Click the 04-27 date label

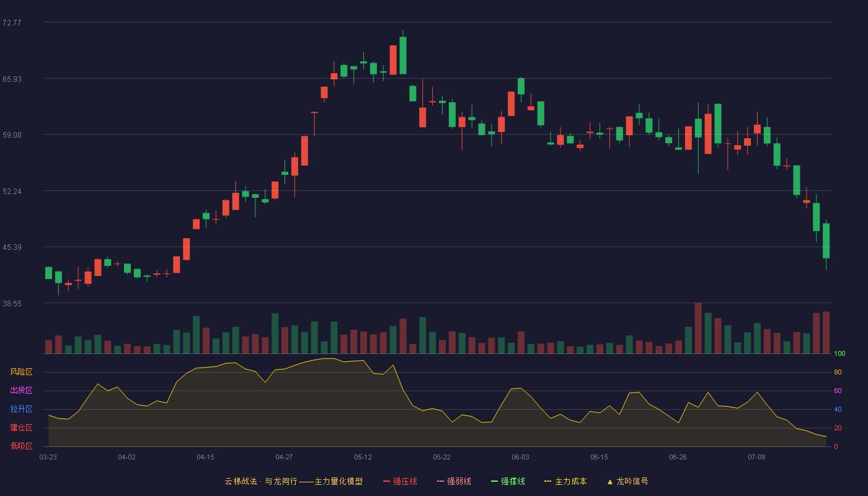(284, 457)
